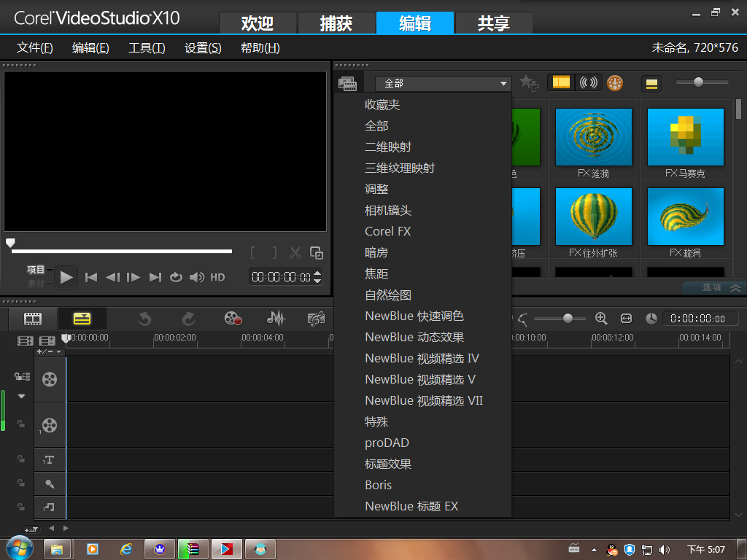Fit project in timeline window
This screenshot has width=747, height=560.
pos(626,319)
